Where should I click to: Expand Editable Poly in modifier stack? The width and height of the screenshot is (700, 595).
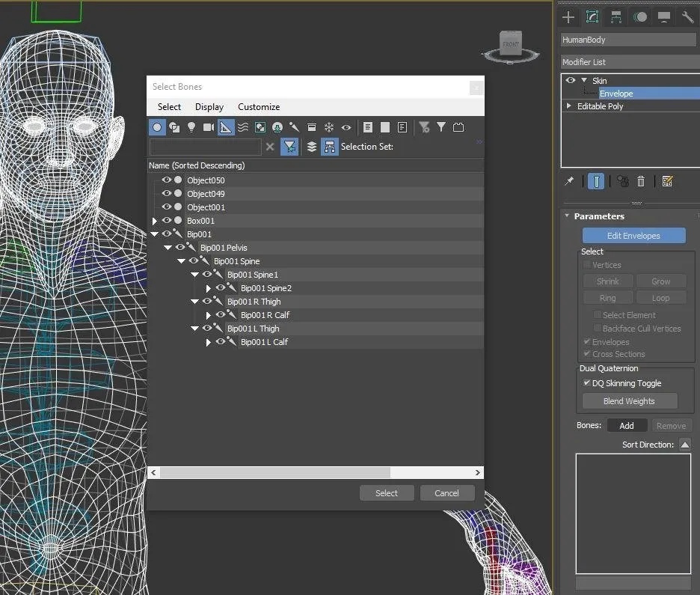pos(568,106)
